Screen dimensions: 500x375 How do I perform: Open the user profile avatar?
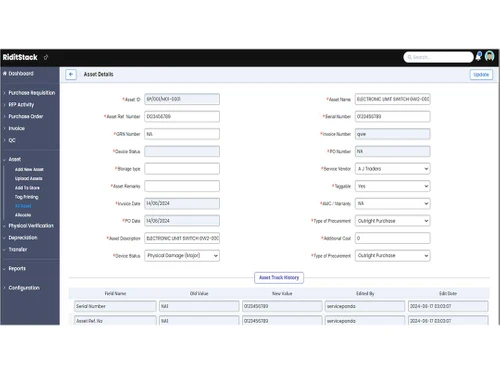490,56
